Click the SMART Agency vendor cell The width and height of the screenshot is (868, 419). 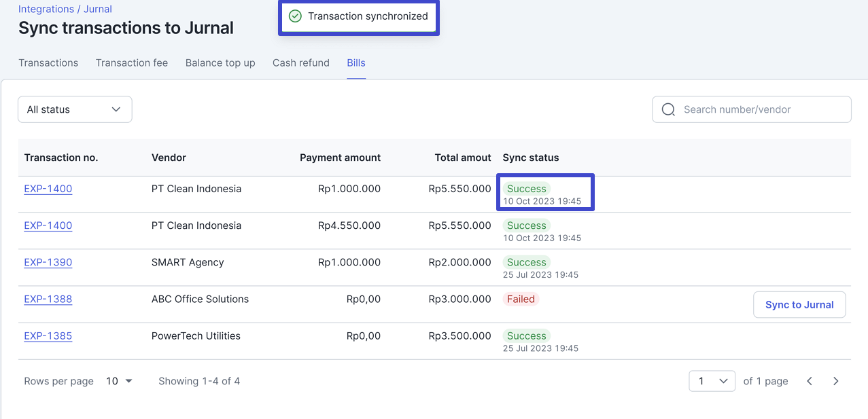pyautogui.click(x=188, y=262)
